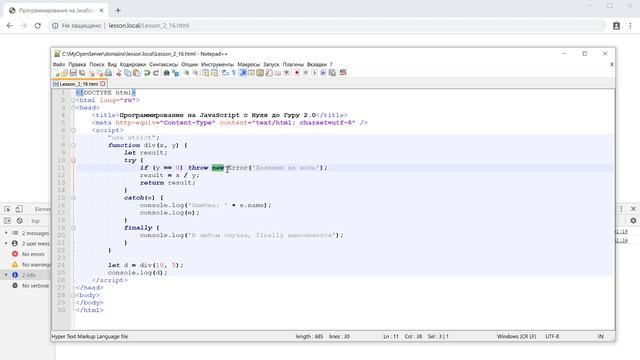Collapse the body tag fold on line 28
This screenshot has width=640, height=360.
point(73,295)
